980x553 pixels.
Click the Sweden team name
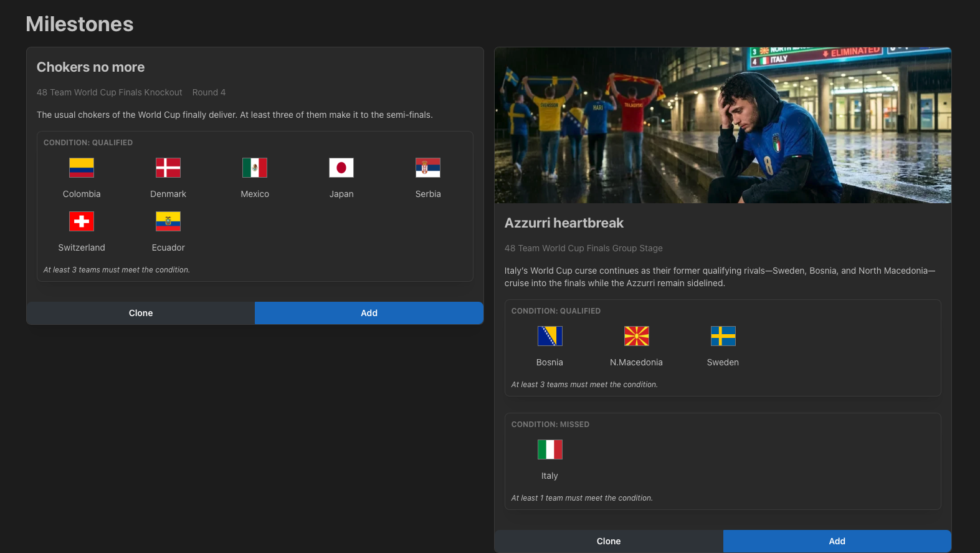[x=723, y=362]
